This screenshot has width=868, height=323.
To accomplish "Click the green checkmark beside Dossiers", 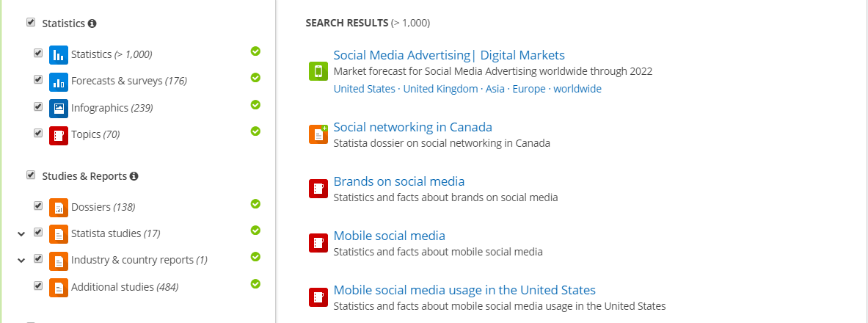I will tap(255, 204).
